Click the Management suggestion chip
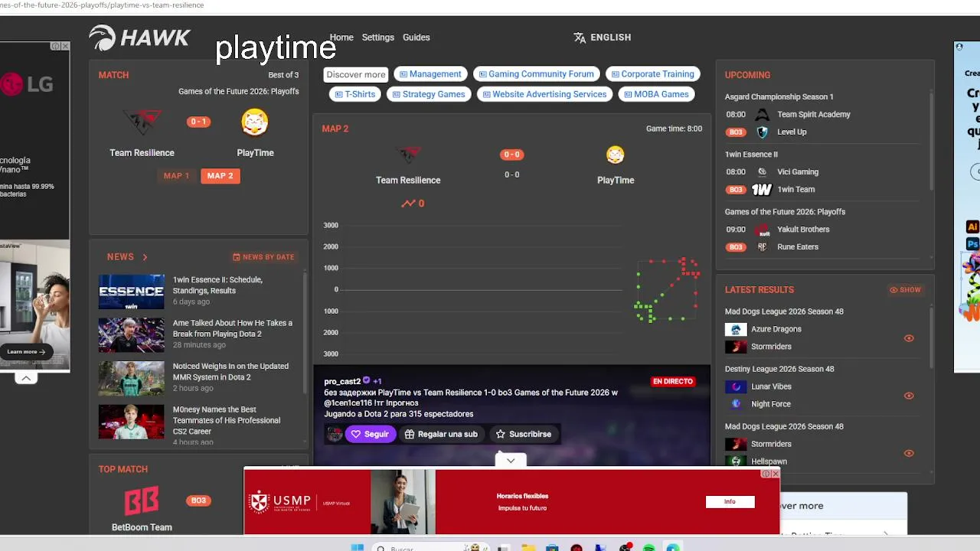Image resolution: width=980 pixels, height=551 pixels. (x=430, y=74)
